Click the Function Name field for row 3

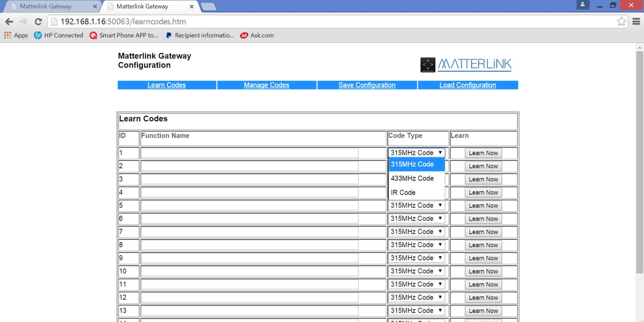pyautogui.click(x=250, y=179)
